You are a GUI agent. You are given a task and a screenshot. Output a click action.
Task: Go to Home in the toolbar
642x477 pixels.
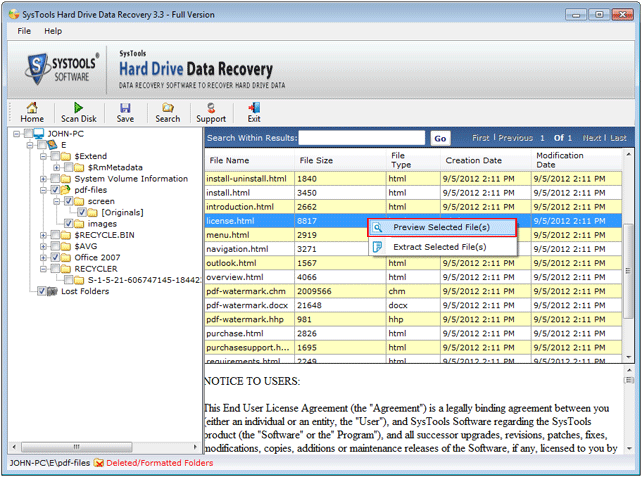pyautogui.click(x=32, y=113)
